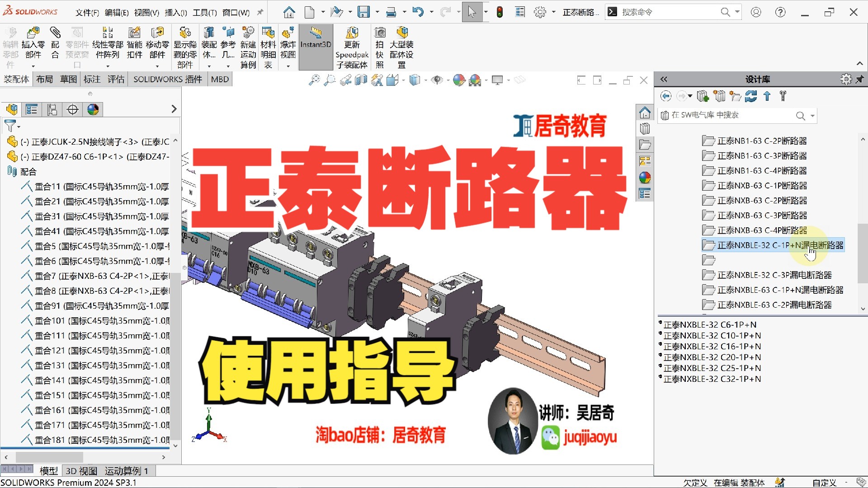Open Undo dropdown arrow
This screenshot has height=488, width=868.
point(431,12)
